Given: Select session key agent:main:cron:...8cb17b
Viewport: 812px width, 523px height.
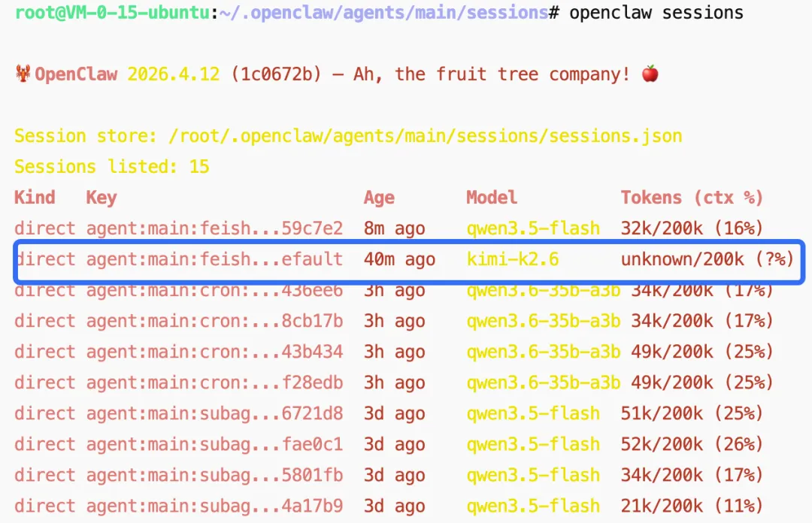Looking at the screenshot, I should pos(214,321).
